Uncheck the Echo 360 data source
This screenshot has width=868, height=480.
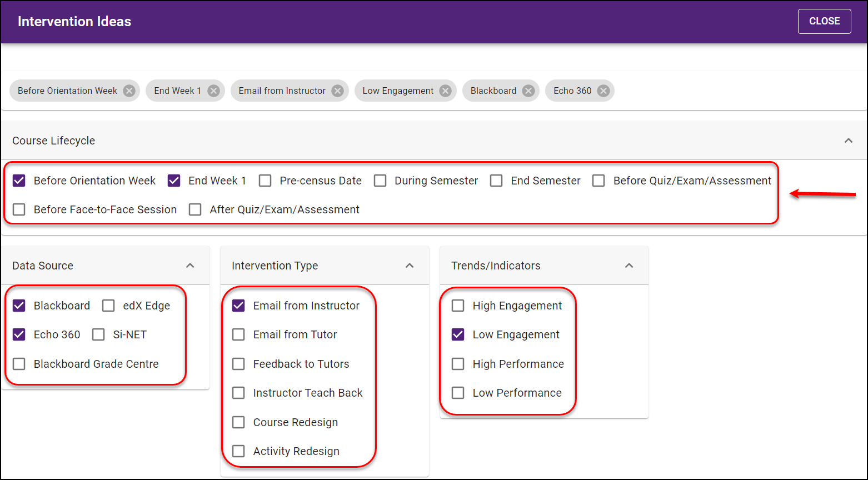click(x=19, y=334)
